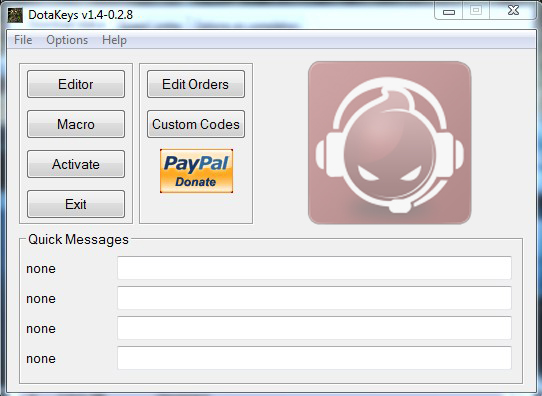Open the Options menu

click(67, 40)
